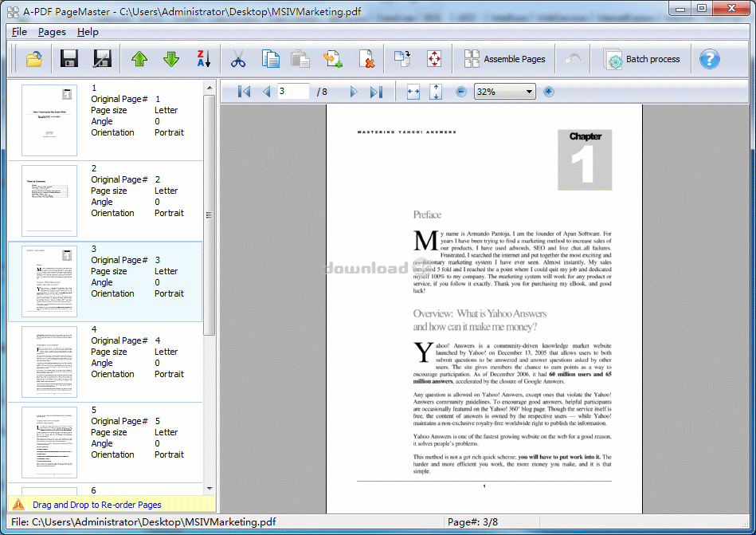This screenshot has height=535, width=756.
Task: Open the Help menu
Action: pyautogui.click(x=88, y=32)
